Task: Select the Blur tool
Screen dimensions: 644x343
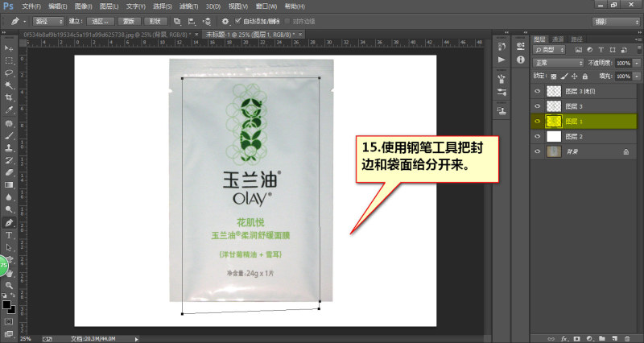Action: click(x=9, y=197)
